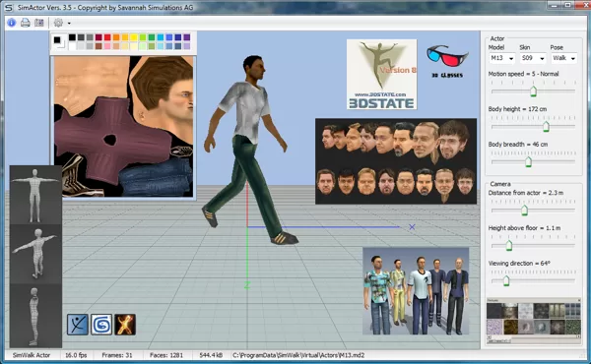Click the Height above floor slider handle
Screen dimensions: 591x364
(x=509, y=245)
